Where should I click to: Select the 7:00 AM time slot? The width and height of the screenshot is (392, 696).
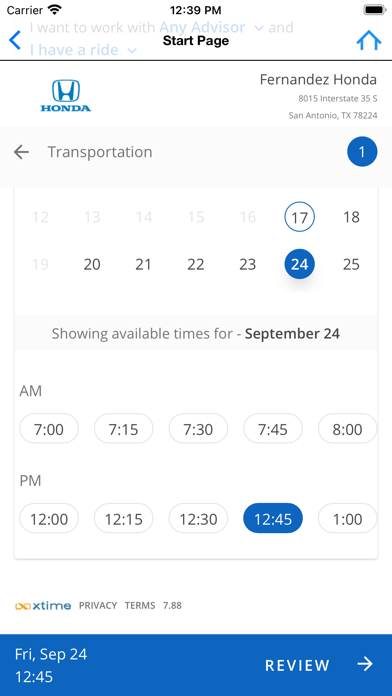tap(49, 429)
